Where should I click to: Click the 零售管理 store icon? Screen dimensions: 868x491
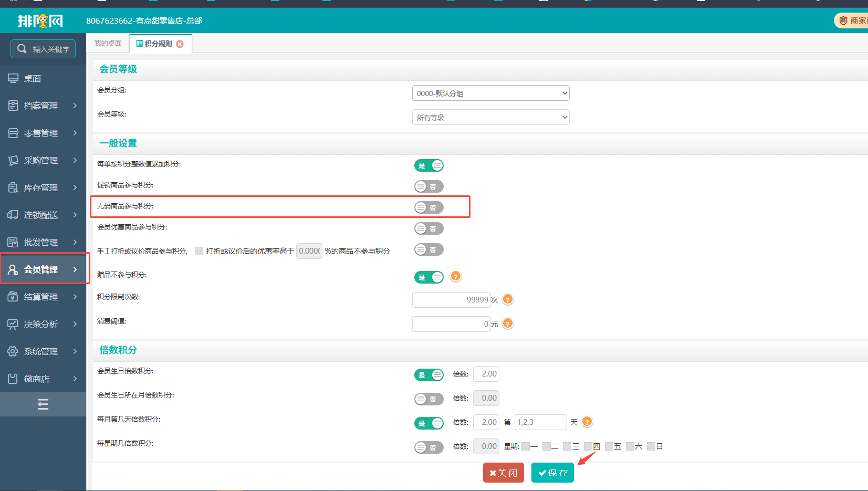point(13,133)
